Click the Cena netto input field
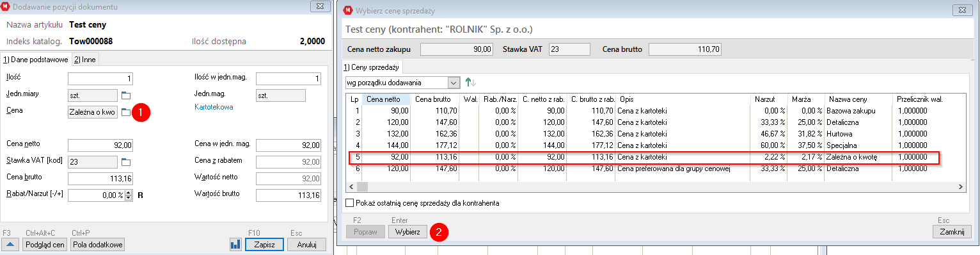The height and width of the screenshot is (255, 980). 101,145
